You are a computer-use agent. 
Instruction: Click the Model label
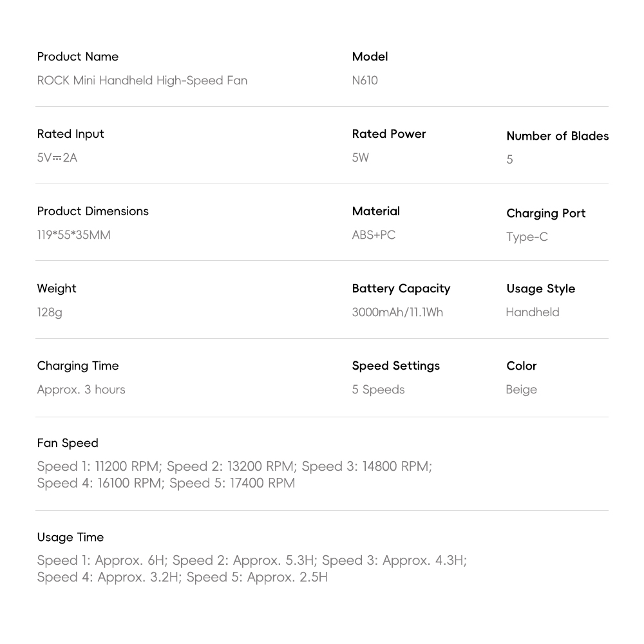[x=370, y=57]
